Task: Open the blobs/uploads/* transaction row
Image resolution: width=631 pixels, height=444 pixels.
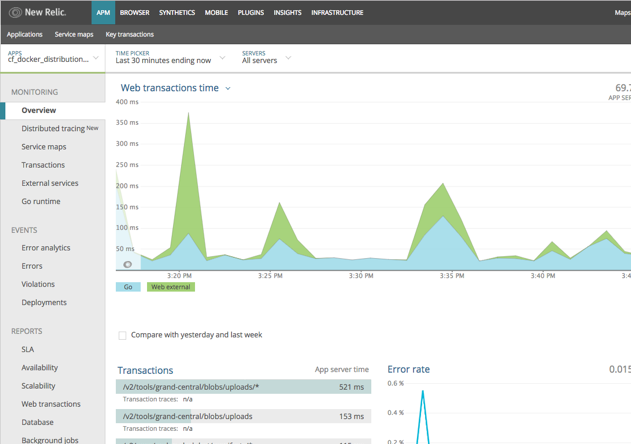Action: [243, 387]
